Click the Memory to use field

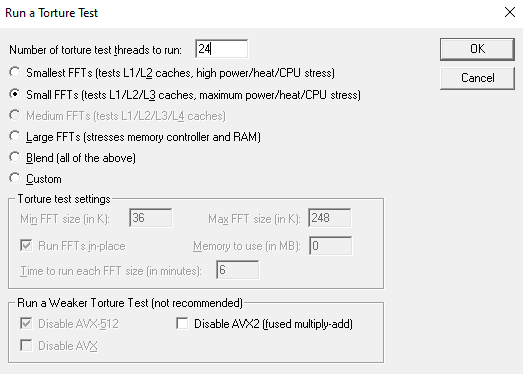tap(331, 246)
